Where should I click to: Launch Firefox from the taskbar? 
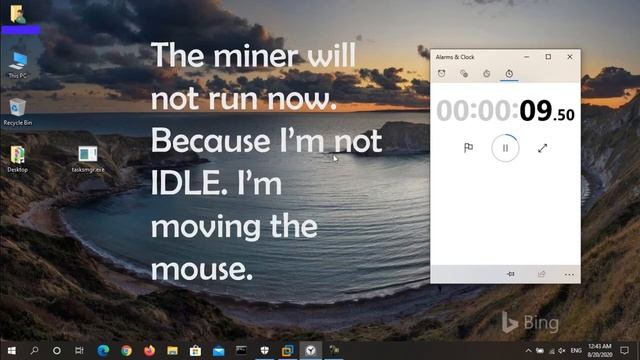[x=149, y=351]
